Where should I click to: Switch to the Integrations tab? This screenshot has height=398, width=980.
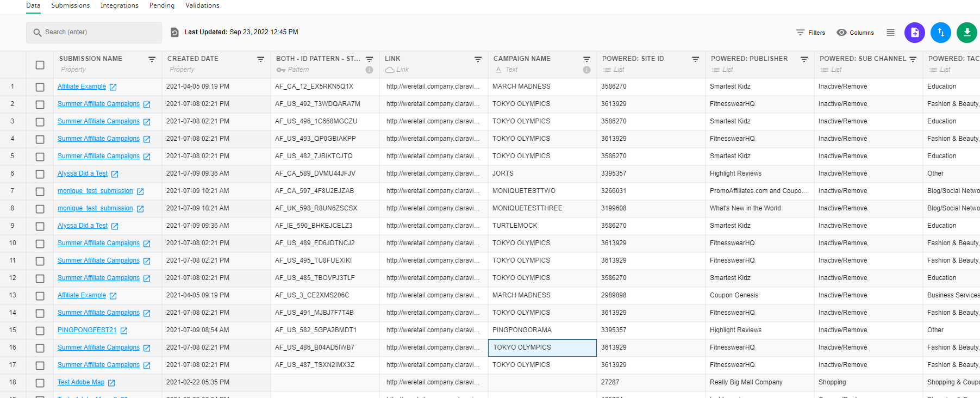120,5
